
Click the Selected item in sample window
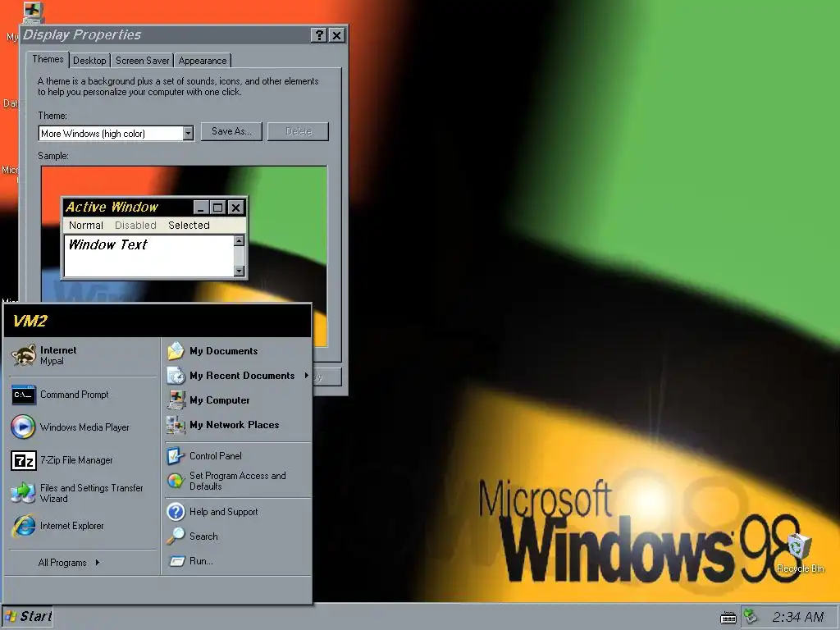(x=189, y=226)
